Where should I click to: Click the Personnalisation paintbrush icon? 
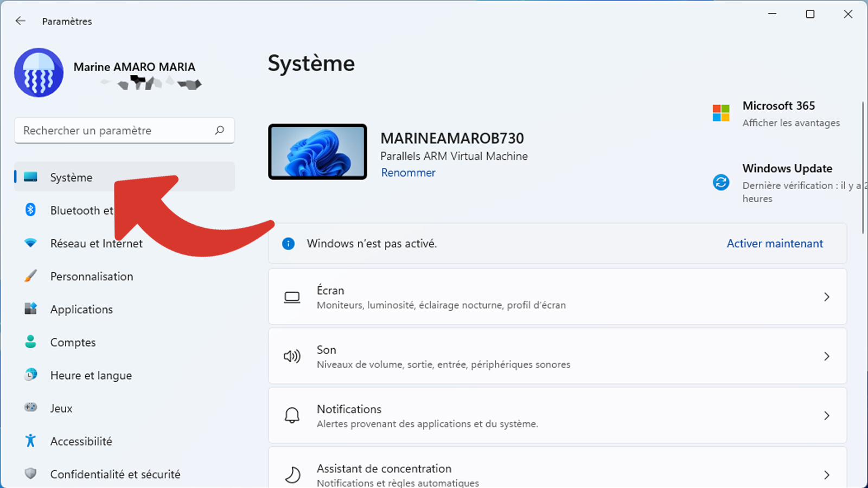click(x=31, y=276)
